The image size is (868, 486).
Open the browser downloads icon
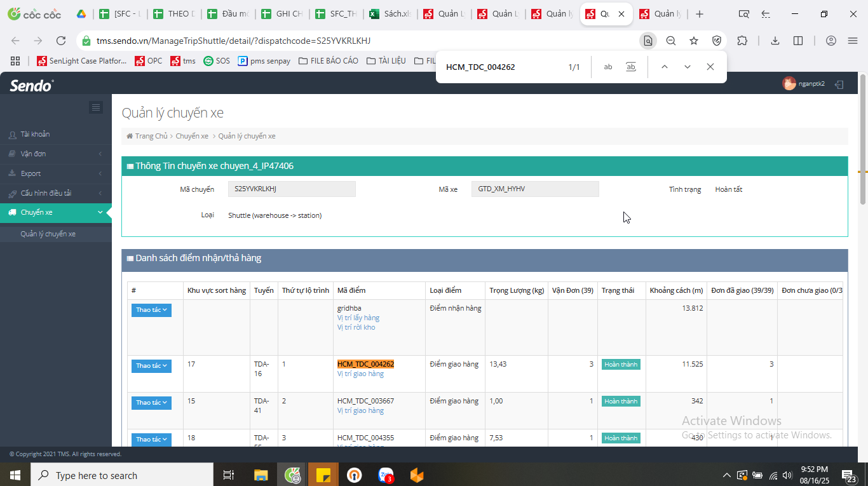(x=775, y=41)
